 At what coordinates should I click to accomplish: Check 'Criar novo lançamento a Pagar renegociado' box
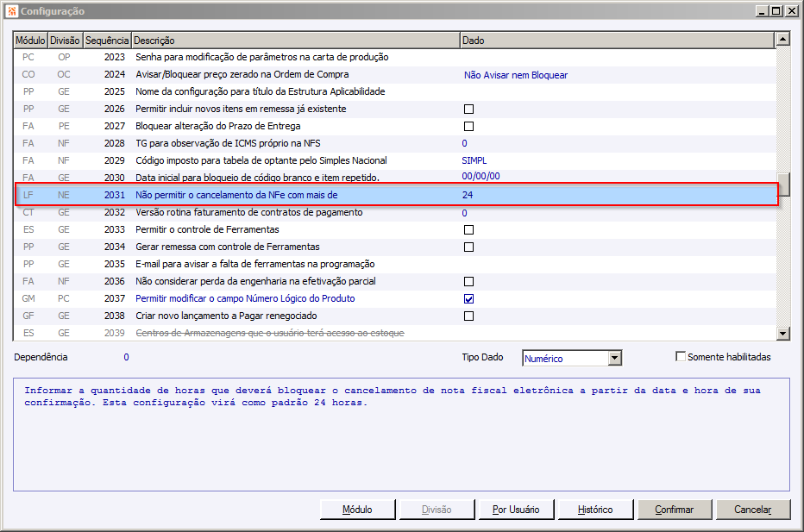click(468, 316)
